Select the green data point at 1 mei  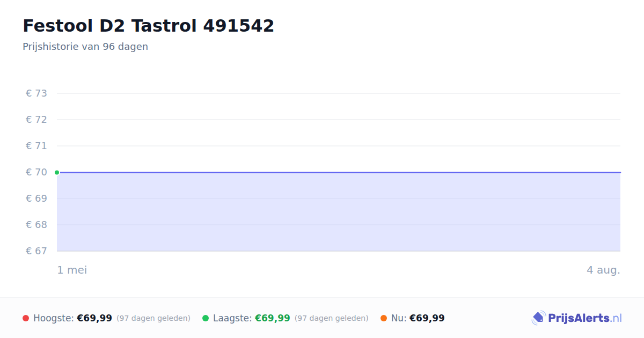coord(57,172)
